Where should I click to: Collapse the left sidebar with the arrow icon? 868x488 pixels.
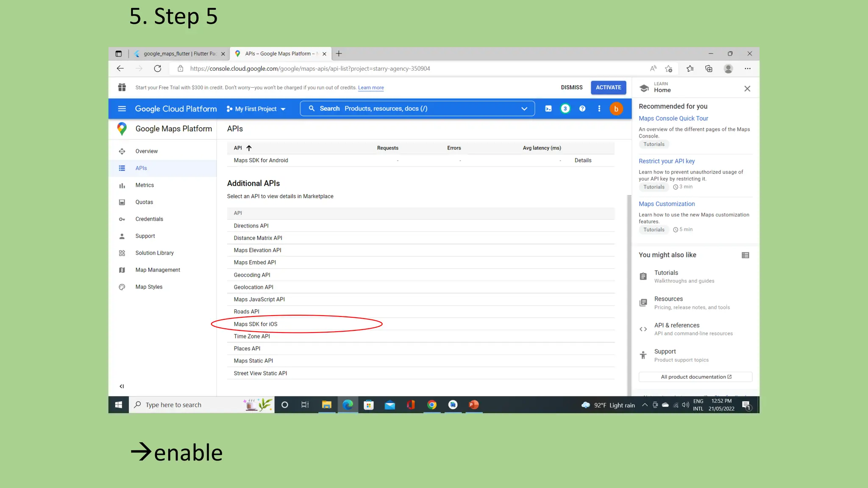(x=122, y=386)
